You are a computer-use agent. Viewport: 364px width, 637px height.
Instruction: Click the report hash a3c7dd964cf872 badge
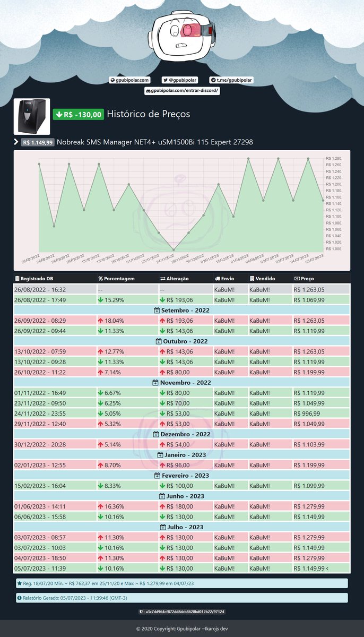(181, 612)
